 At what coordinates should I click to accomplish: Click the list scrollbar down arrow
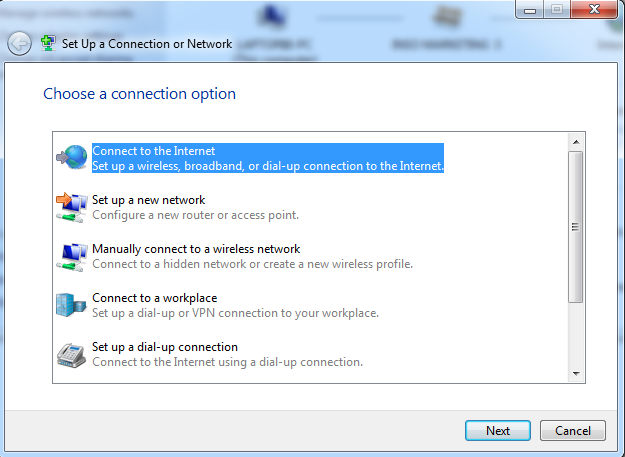click(576, 373)
